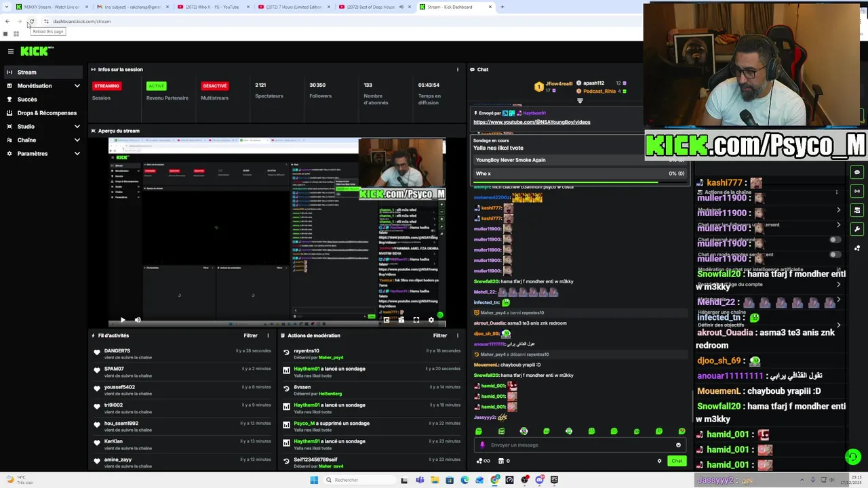
Task: Open Chat pour les followers uniquement chevron
Action: click(x=838, y=224)
